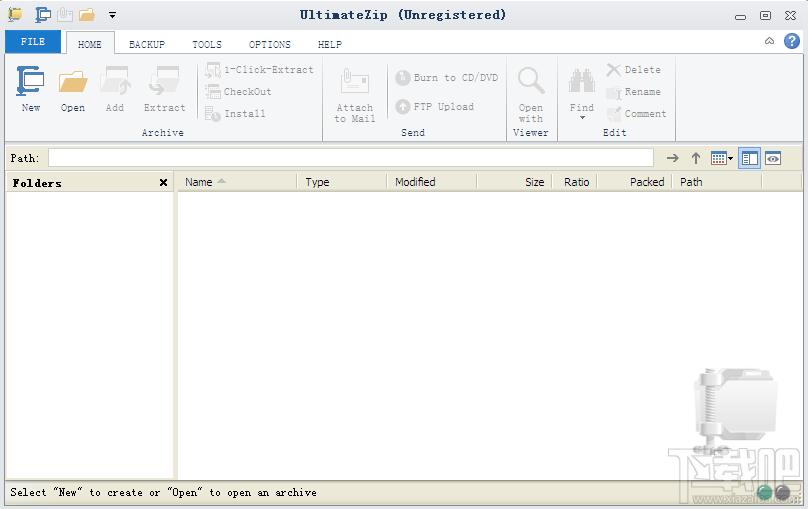Sort by the Size column header
The width and height of the screenshot is (808, 509).
[514, 182]
